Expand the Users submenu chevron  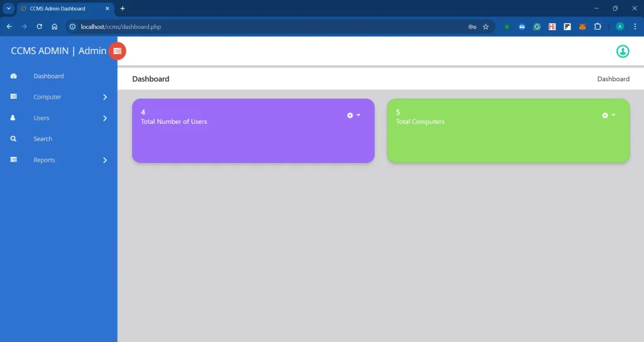coord(105,118)
